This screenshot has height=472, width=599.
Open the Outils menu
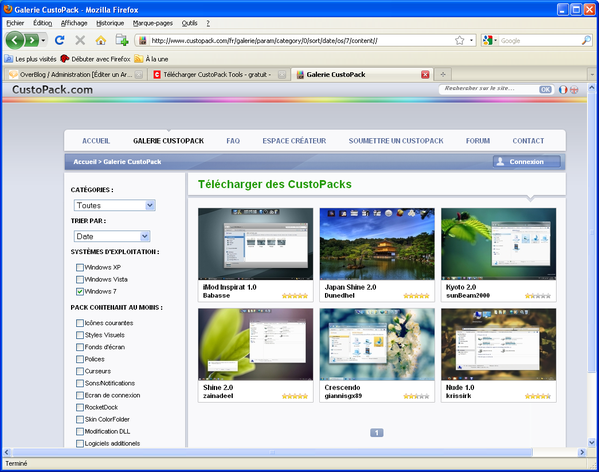(189, 23)
